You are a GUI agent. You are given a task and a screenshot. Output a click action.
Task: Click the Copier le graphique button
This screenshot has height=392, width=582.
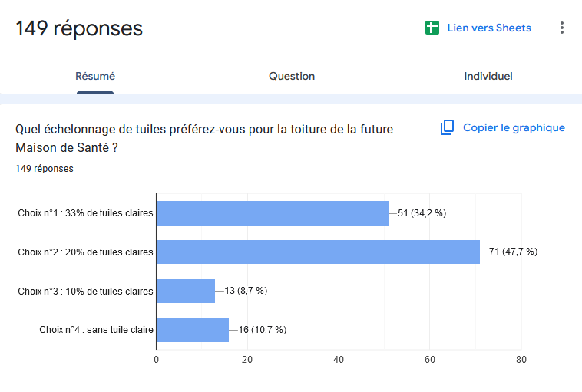click(x=513, y=127)
